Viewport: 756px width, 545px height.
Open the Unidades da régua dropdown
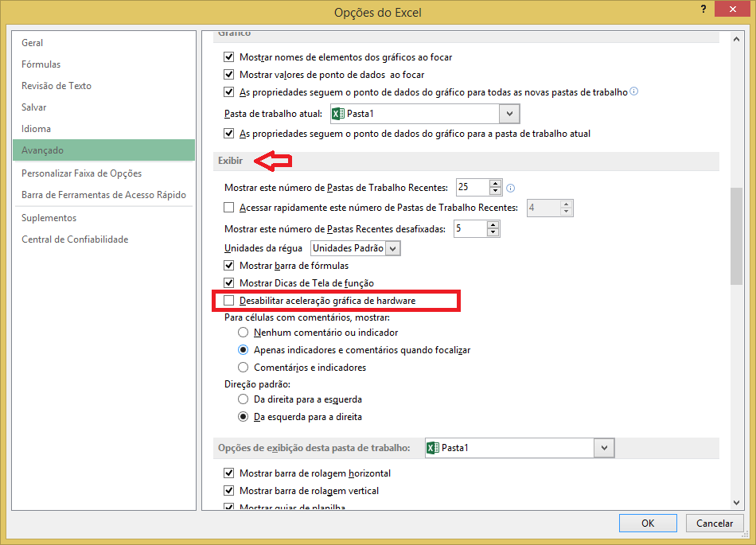[392, 248]
